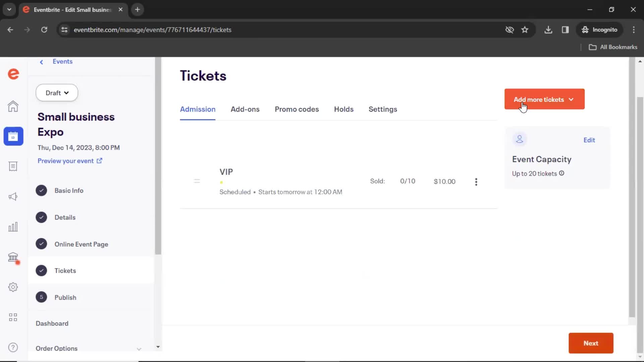Reload the page
Image resolution: width=644 pixels, height=362 pixels.
tap(44, 30)
